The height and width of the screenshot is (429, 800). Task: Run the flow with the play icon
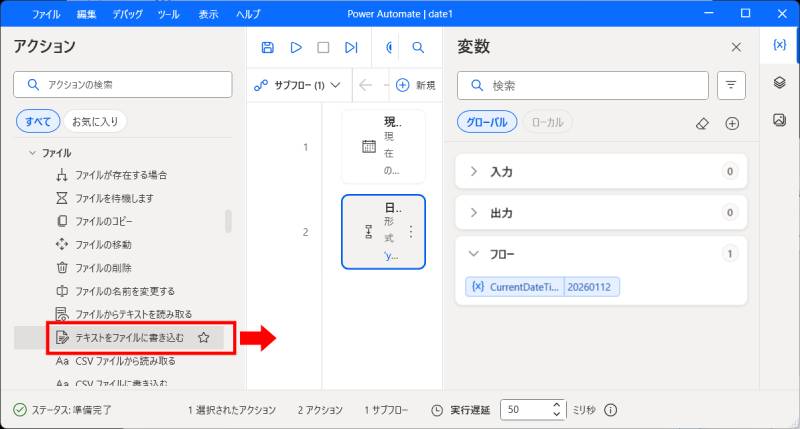coord(295,47)
